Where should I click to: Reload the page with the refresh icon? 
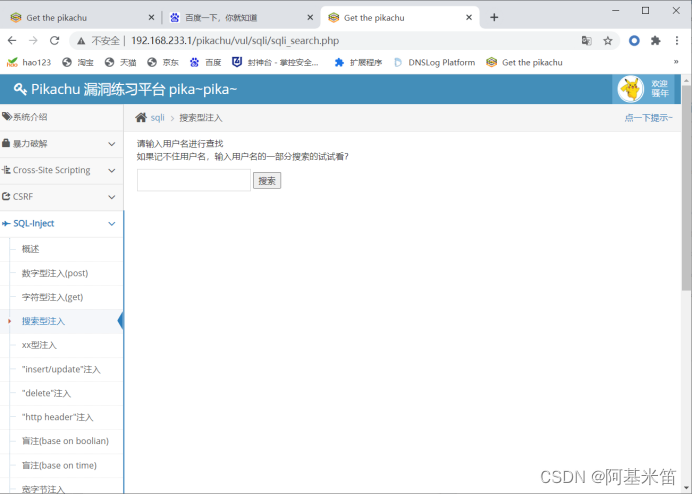point(54,41)
